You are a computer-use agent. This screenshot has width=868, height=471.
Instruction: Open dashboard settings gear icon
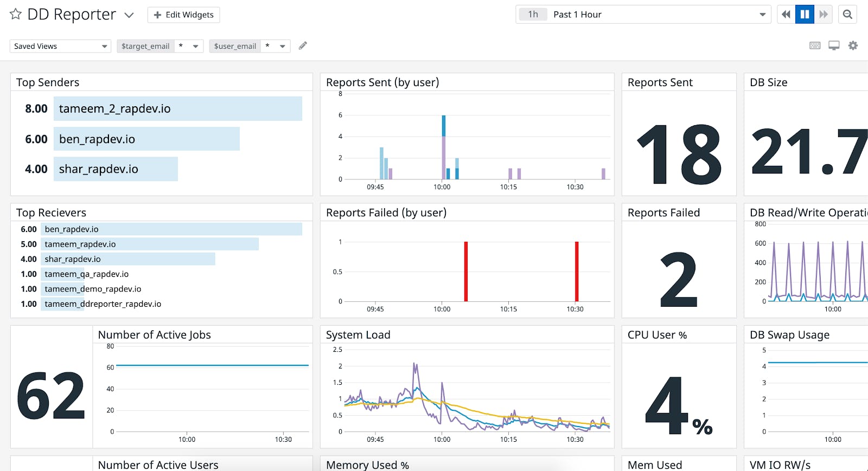point(853,46)
